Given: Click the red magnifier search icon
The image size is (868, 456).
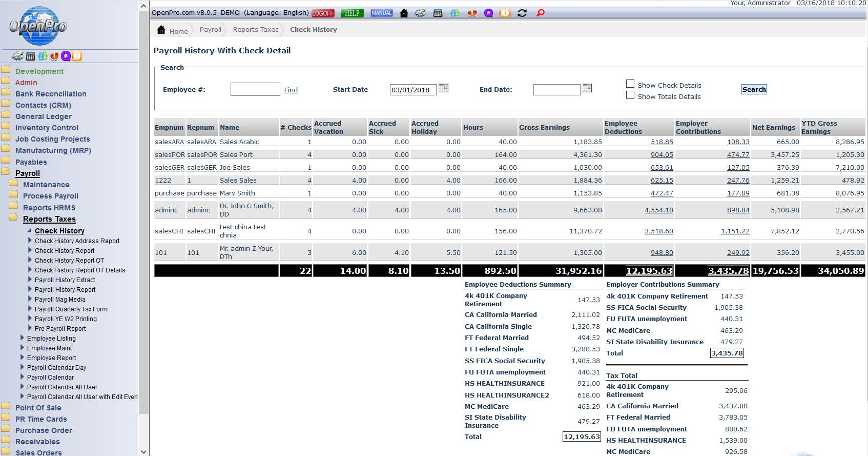Looking at the screenshot, I should [x=540, y=13].
